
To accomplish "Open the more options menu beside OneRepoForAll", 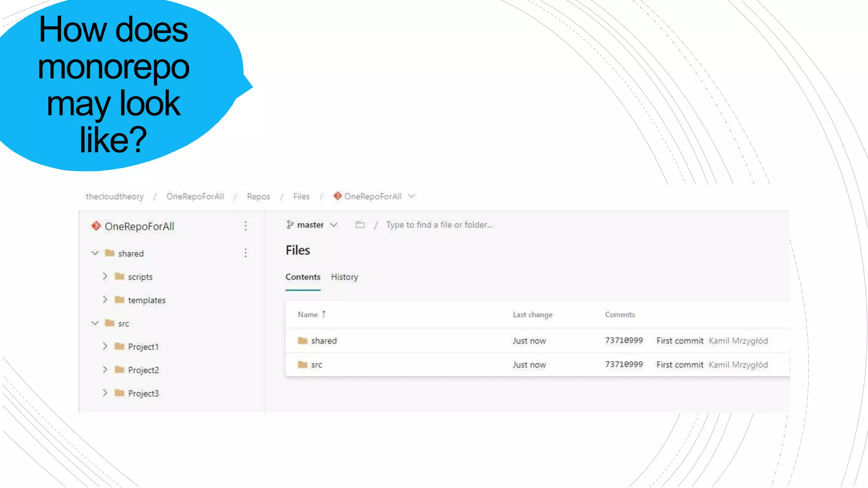I will (245, 226).
